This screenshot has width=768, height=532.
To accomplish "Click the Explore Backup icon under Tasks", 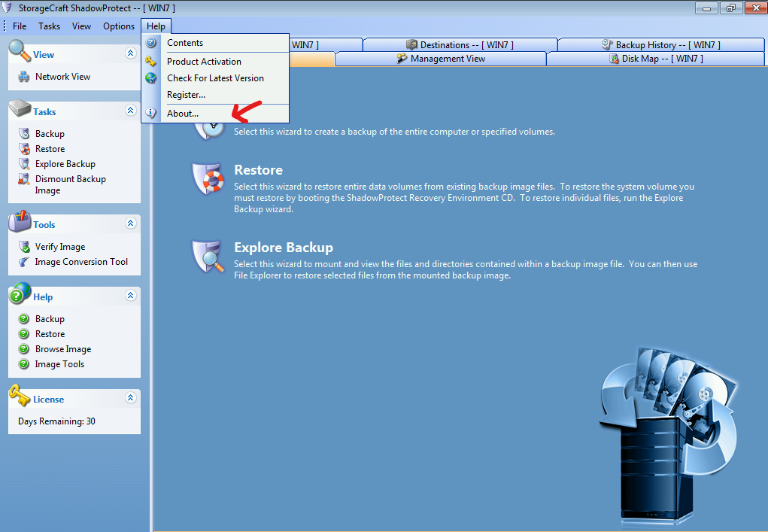I will tap(24, 164).
